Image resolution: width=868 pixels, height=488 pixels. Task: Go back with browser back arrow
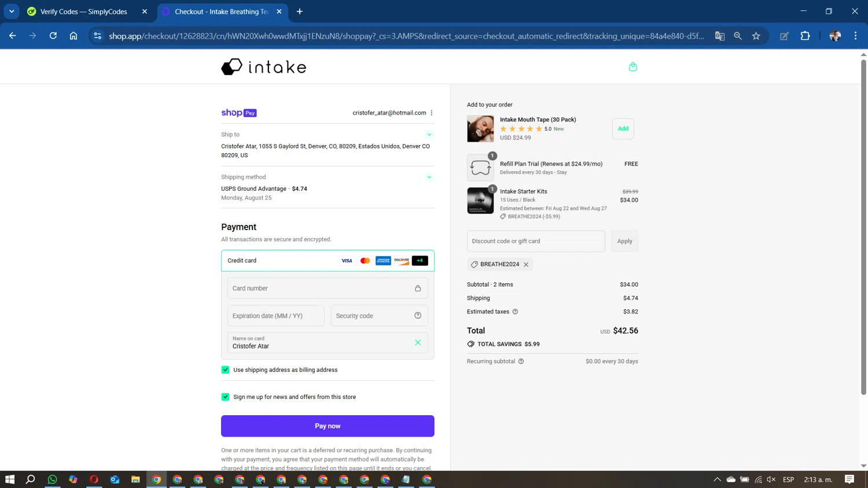[13, 36]
